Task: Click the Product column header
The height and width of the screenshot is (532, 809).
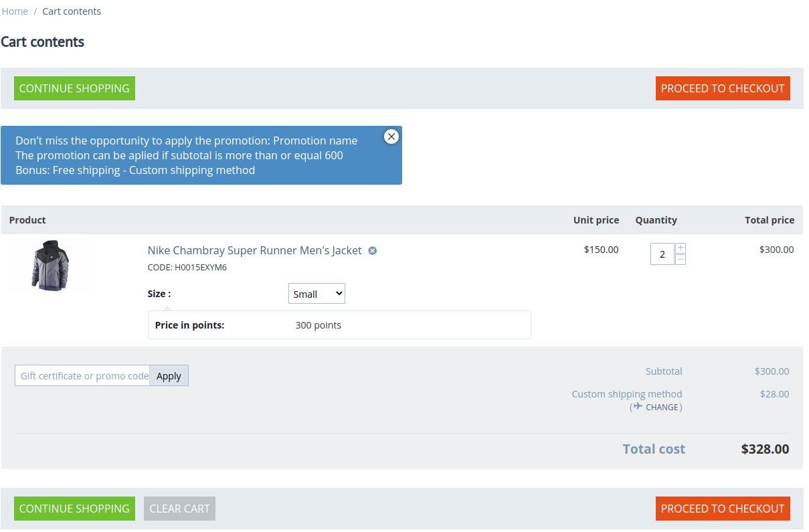Action: pos(27,220)
